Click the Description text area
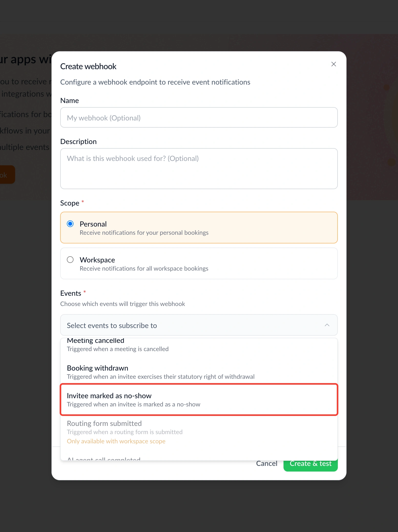This screenshot has height=532, width=398. click(199, 169)
